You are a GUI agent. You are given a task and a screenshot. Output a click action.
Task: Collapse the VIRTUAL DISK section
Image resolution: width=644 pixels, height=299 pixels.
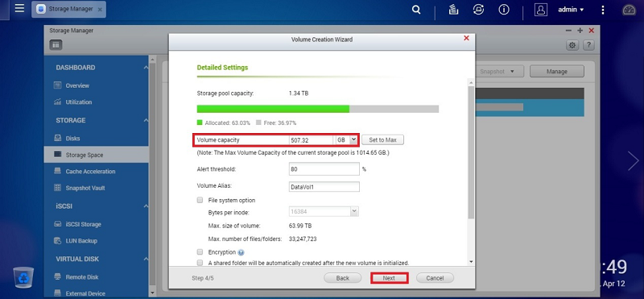[146, 259]
